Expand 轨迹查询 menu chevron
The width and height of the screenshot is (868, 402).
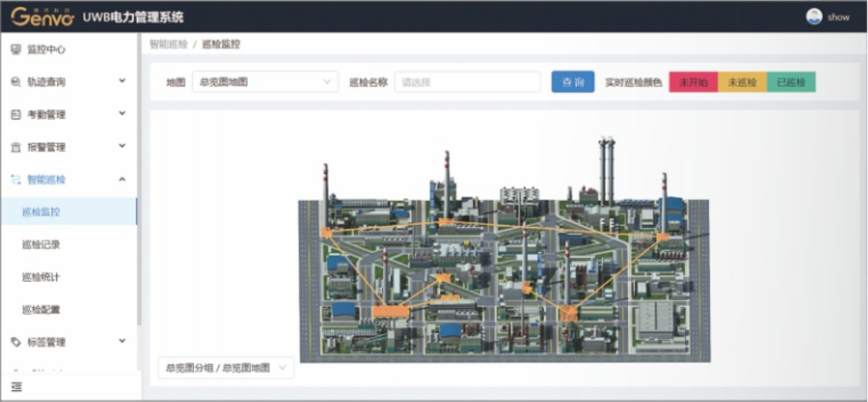[122, 82]
